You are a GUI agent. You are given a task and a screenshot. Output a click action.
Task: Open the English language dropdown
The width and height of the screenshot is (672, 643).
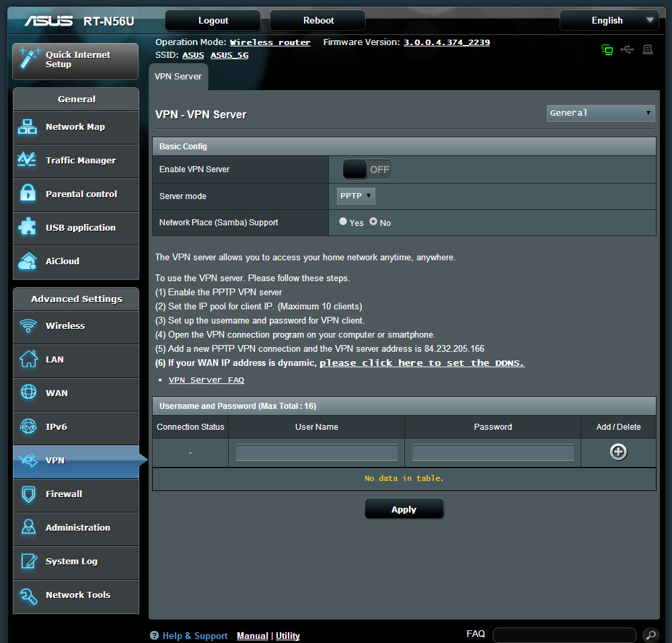(609, 21)
